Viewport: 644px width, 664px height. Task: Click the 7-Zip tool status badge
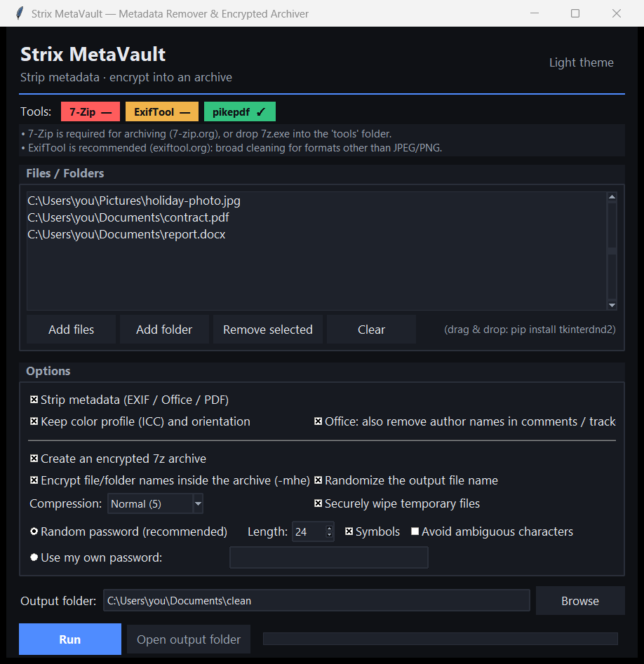[90, 111]
